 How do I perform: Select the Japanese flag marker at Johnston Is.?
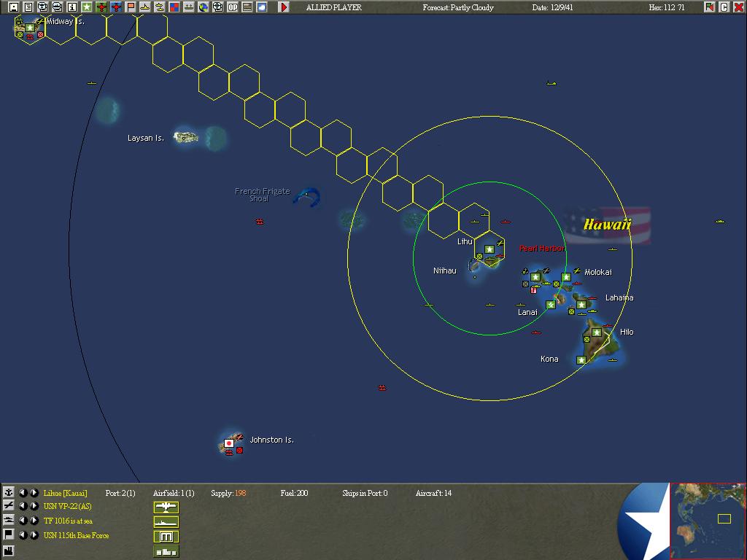coord(228,443)
